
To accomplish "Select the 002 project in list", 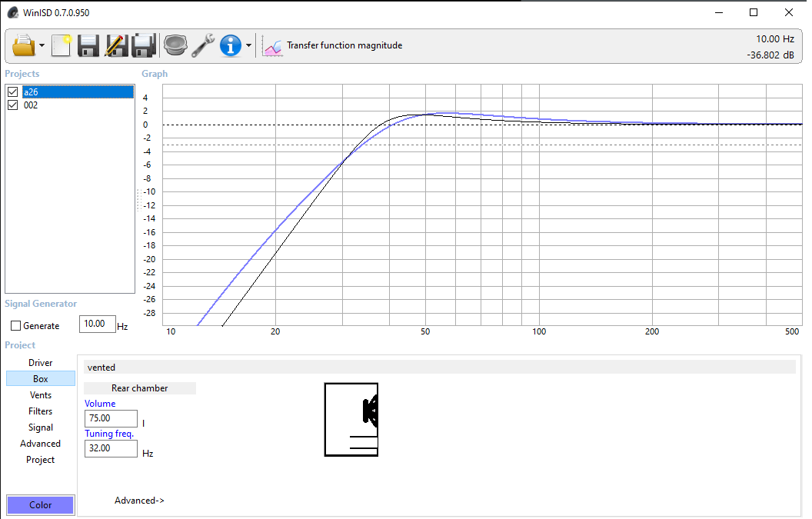I will [31, 105].
